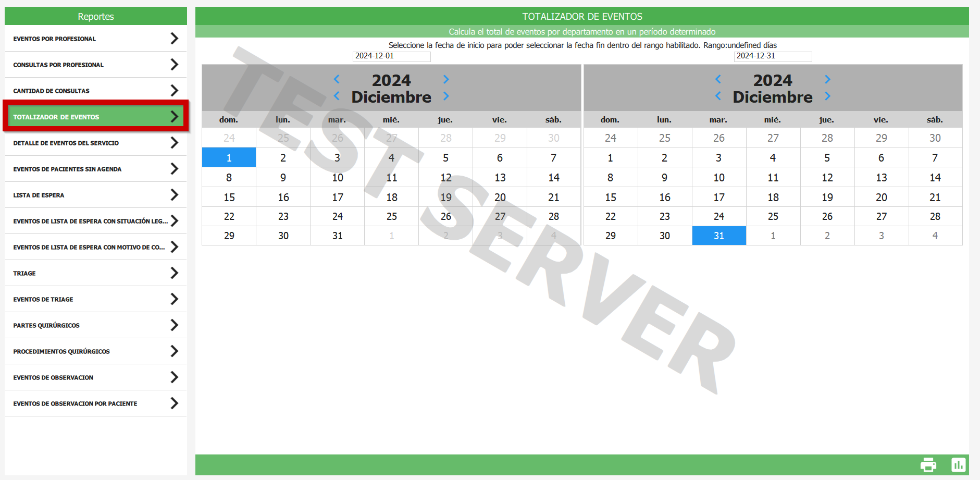Open Eventos de Observacion por Paciente
The image size is (980, 480).
pyautogui.click(x=75, y=403)
